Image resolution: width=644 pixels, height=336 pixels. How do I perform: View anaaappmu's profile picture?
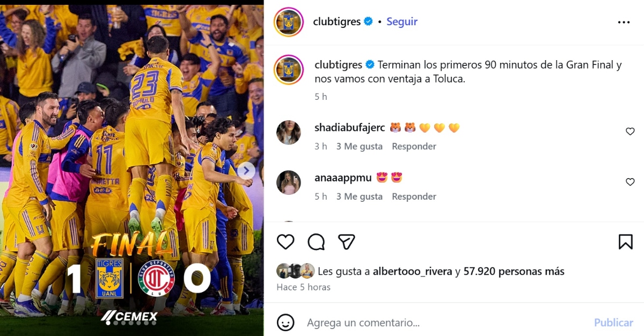[x=289, y=182]
